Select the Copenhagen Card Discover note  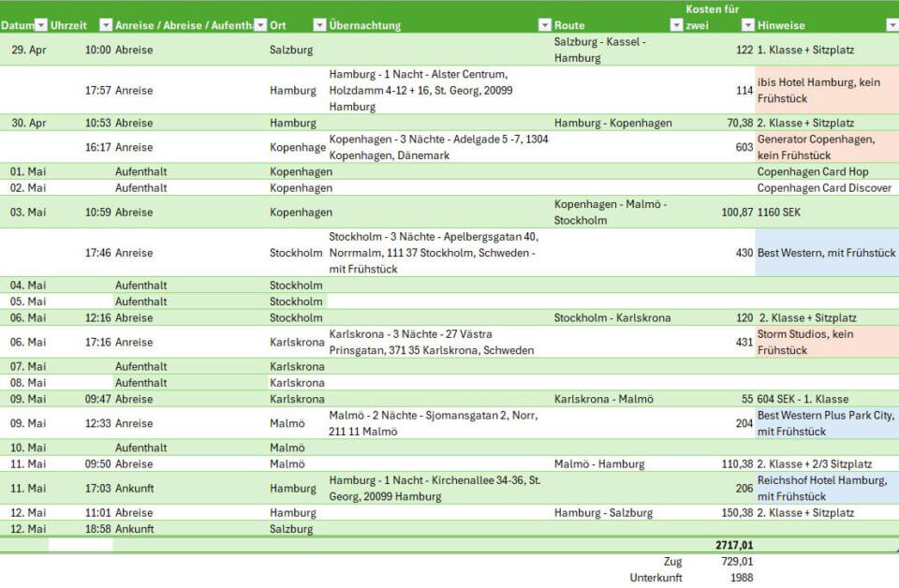[x=827, y=188]
